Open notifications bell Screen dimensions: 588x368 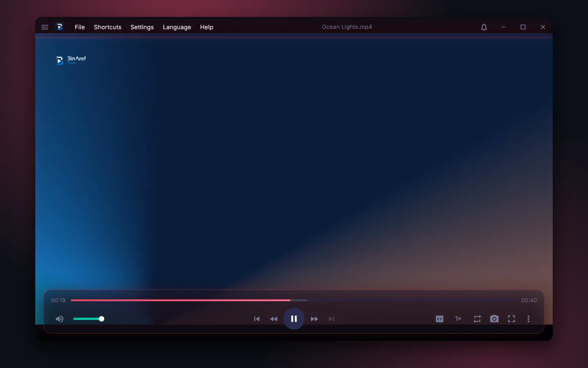click(484, 27)
